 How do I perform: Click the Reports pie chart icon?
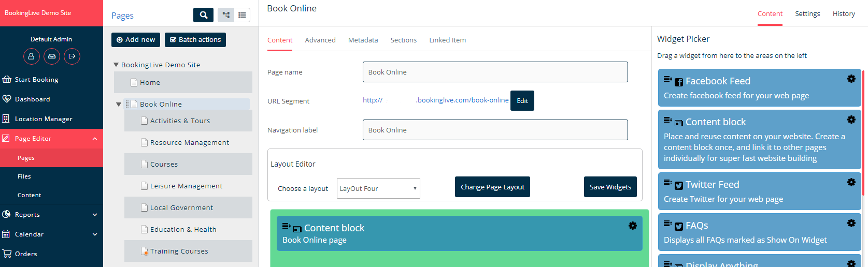6,214
